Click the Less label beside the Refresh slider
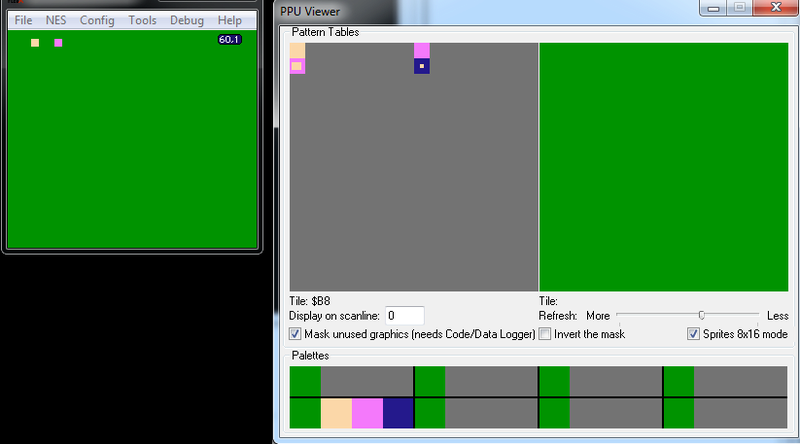The width and height of the screenshot is (800, 444). coord(778,316)
